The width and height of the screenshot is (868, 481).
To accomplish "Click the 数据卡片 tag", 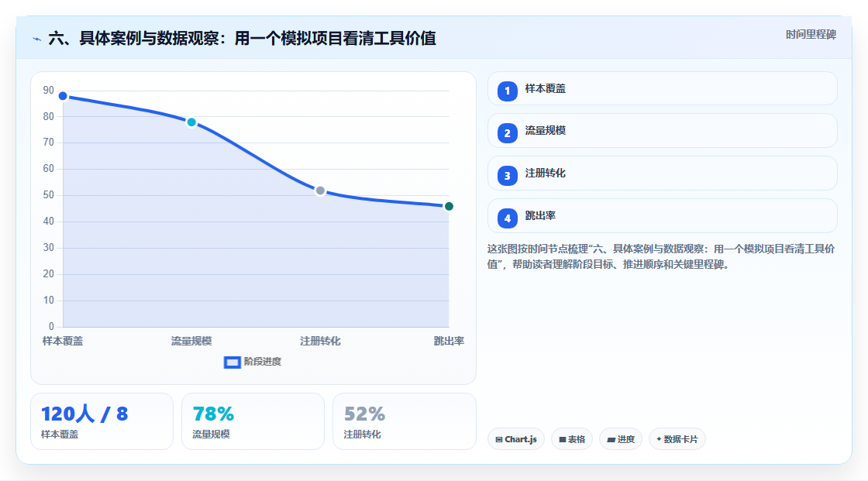I will coord(677,439).
